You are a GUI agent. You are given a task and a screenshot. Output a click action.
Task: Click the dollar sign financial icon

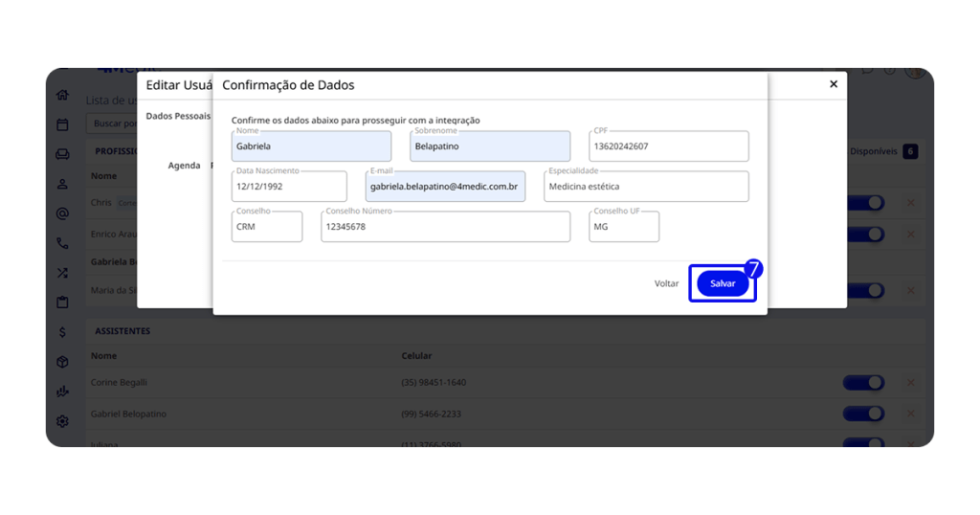[62, 332]
